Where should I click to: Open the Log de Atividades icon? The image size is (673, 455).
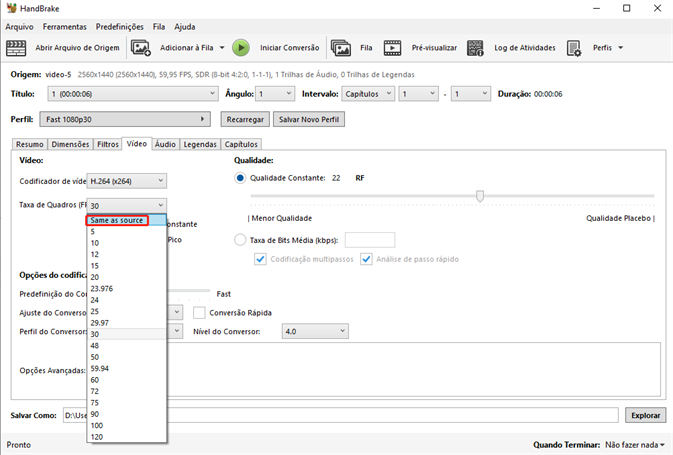[x=476, y=47]
